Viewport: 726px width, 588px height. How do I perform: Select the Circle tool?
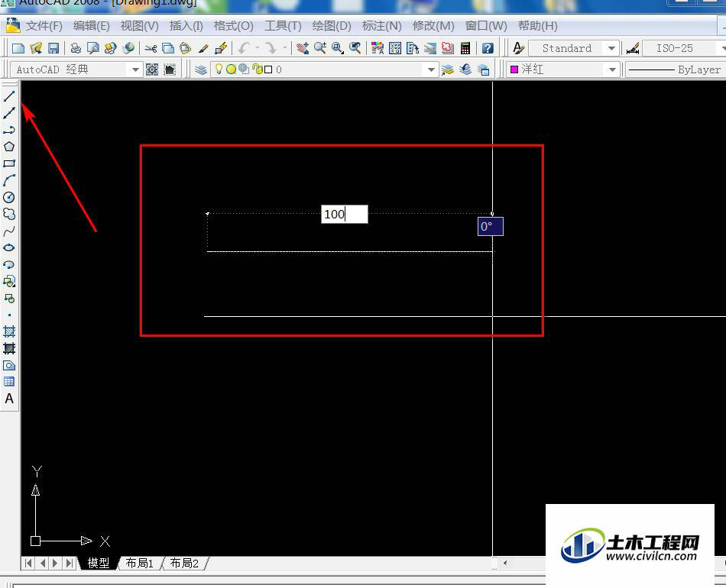pos(9,197)
